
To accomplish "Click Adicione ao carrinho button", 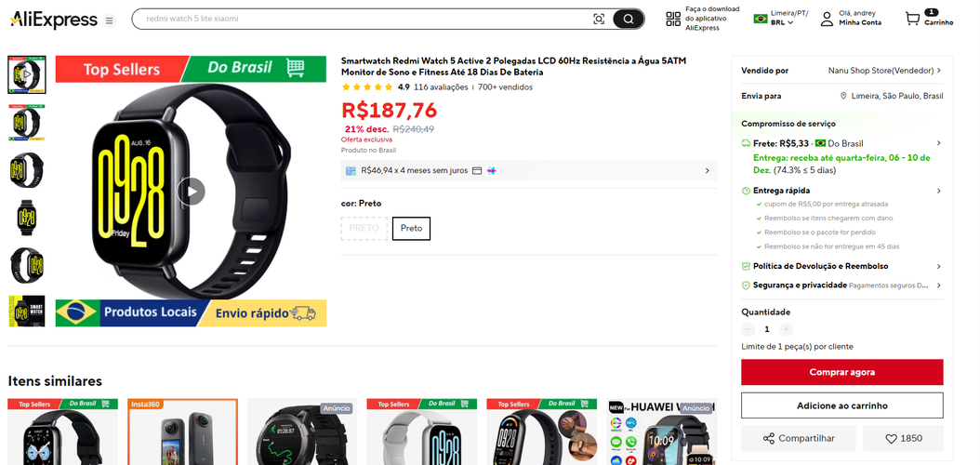I will click(841, 405).
